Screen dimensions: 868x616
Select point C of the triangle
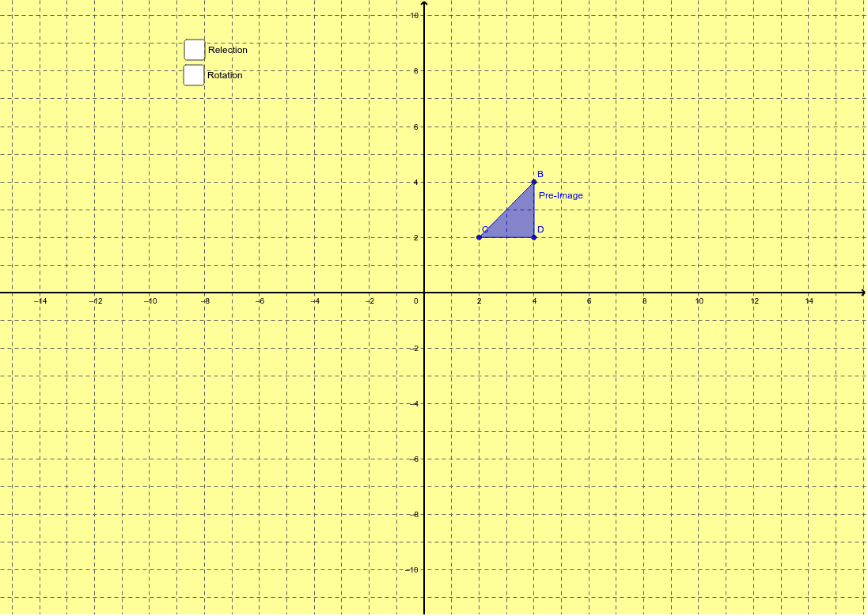click(x=479, y=237)
